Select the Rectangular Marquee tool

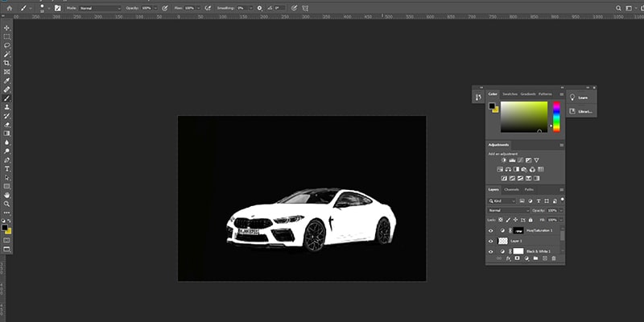(x=6, y=37)
